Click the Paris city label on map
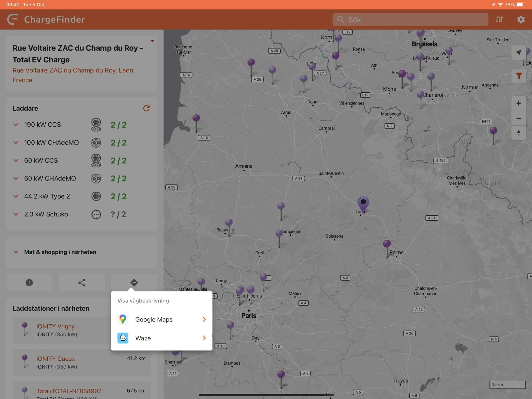532x399 pixels. click(x=249, y=316)
